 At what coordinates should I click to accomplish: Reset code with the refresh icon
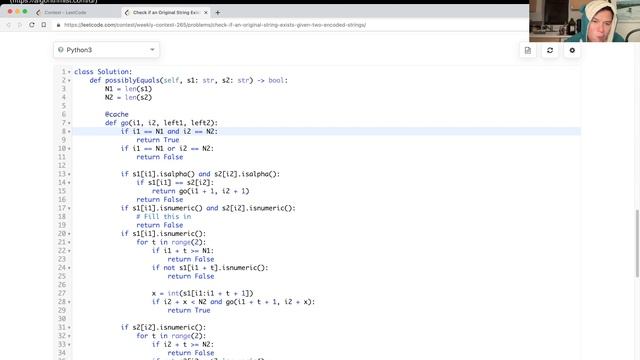pos(550,50)
